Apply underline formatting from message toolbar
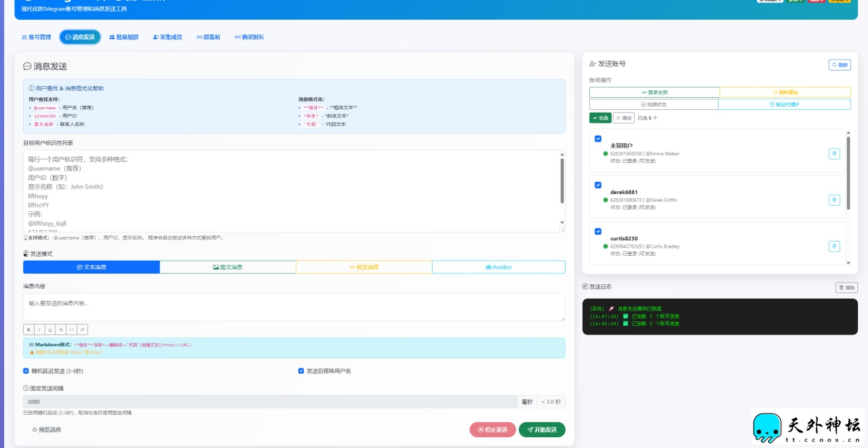 [x=50, y=330]
